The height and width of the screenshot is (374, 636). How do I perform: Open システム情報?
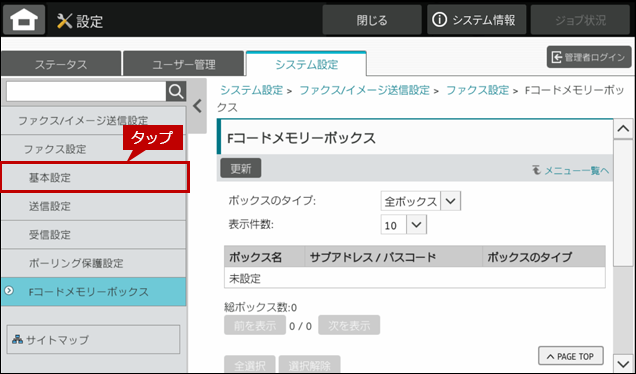pyautogui.click(x=476, y=20)
